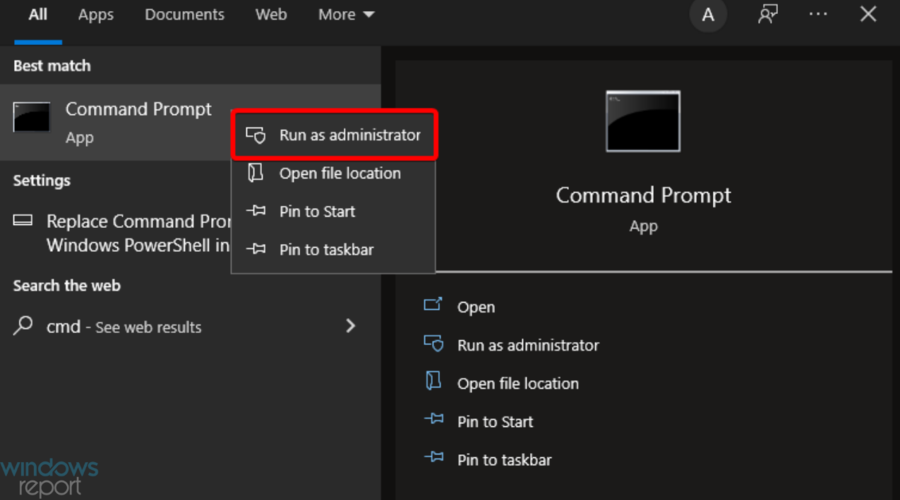
Task: Click Open in the preview pane
Action: tap(476, 307)
